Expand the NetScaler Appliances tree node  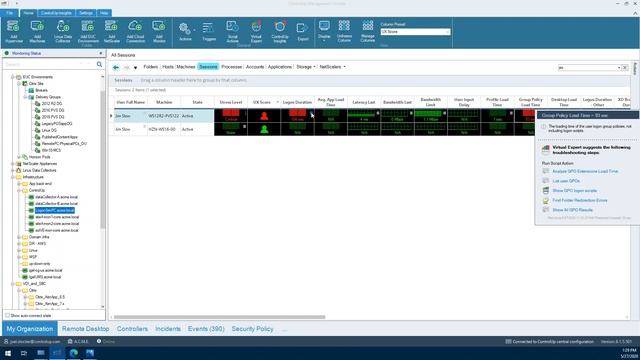click(13, 164)
